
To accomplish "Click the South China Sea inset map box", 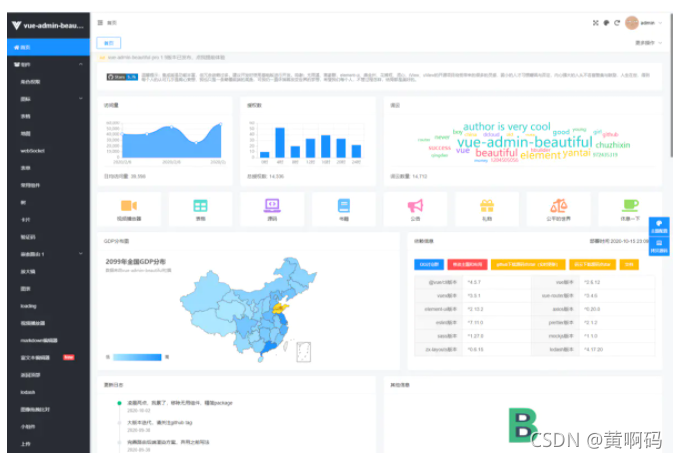I will [x=304, y=352].
